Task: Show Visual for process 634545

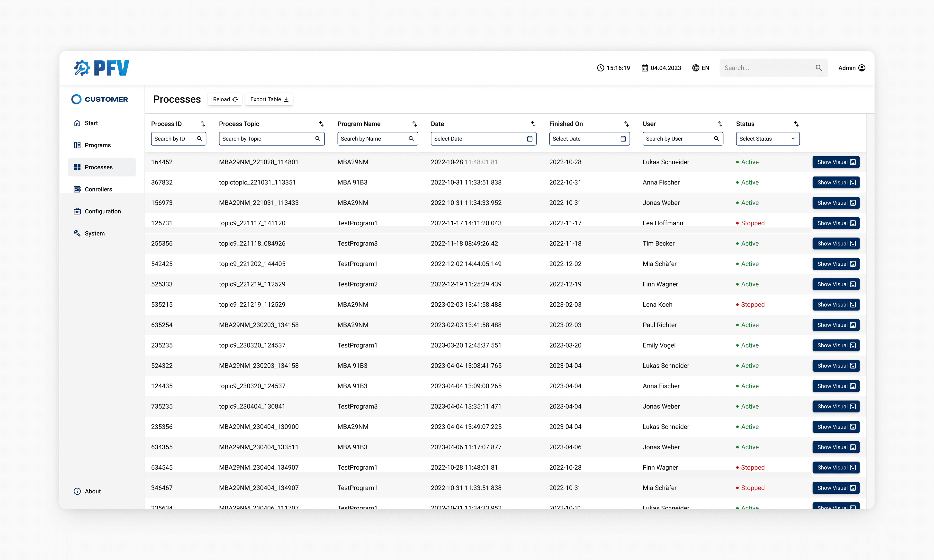Action: (x=836, y=467)
